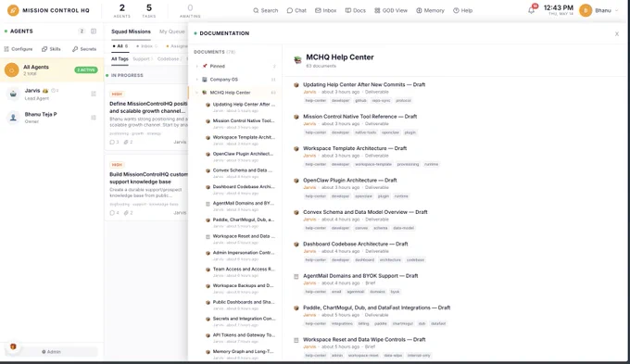Screen dimensions: 630x364
Task: Open the Inbox in top navigation
Action: tap(325, 10)
